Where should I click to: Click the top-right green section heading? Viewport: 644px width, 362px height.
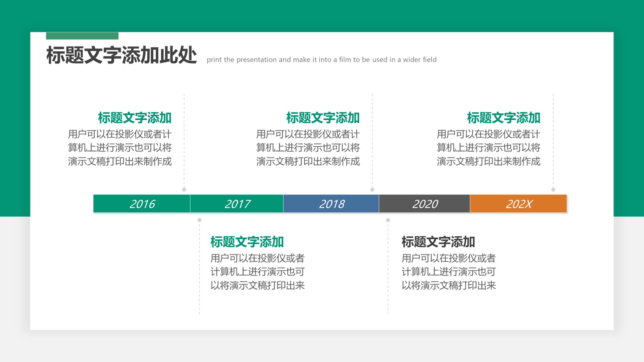(504, 118)
